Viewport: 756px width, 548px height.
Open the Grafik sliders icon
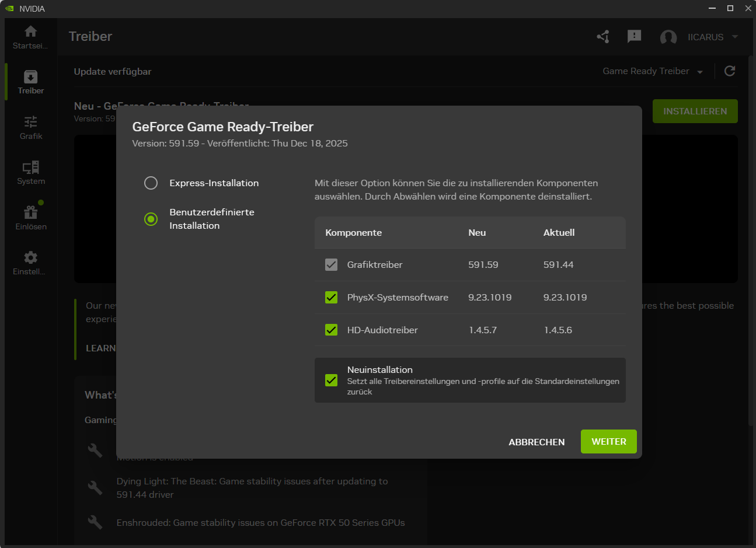31,121
